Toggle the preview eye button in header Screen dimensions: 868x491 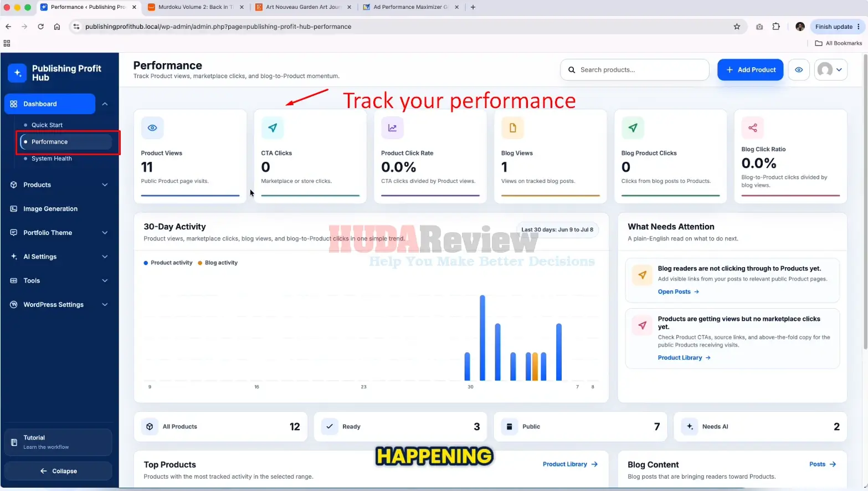[799, 70]
